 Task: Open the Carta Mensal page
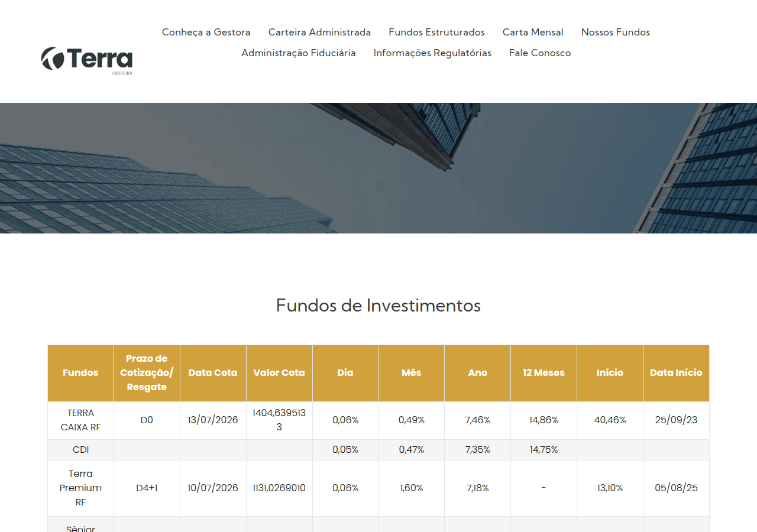(x=533, y=32)
